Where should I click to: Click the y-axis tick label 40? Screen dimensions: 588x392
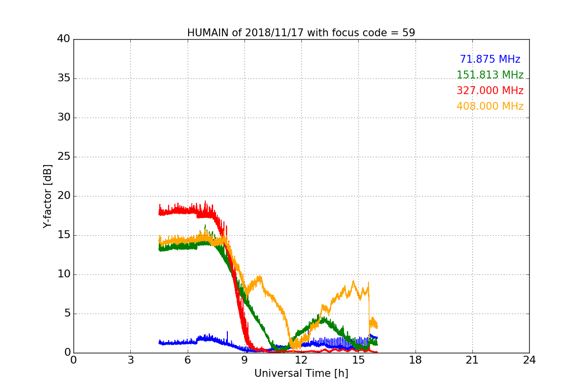tap(64, 39)
